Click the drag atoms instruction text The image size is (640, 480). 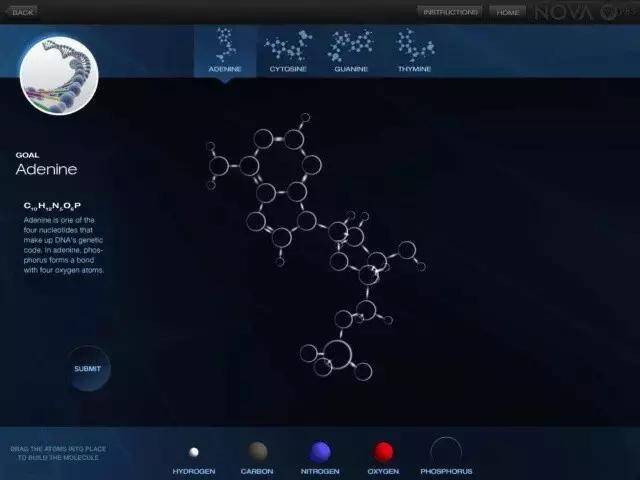(58, 453)
